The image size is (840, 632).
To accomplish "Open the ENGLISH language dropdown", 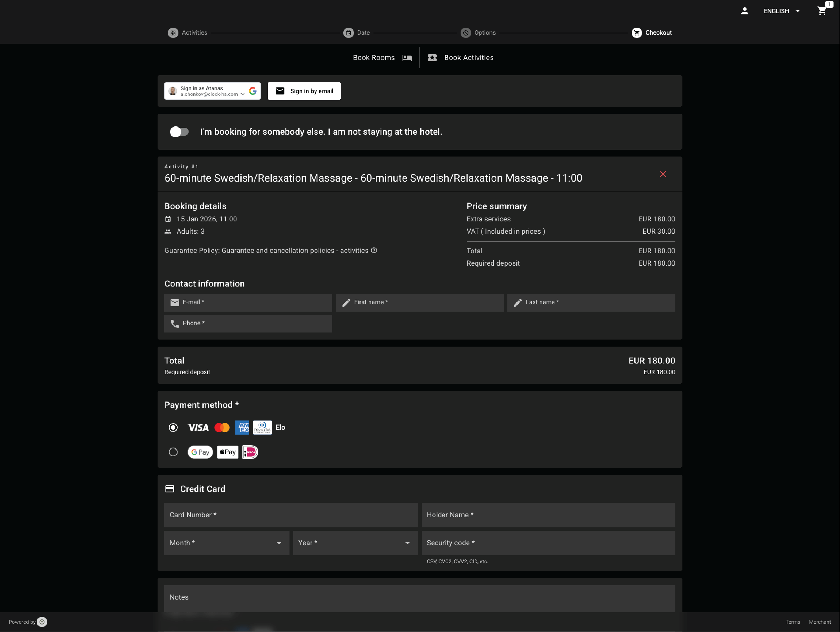I will click(782, 11).
